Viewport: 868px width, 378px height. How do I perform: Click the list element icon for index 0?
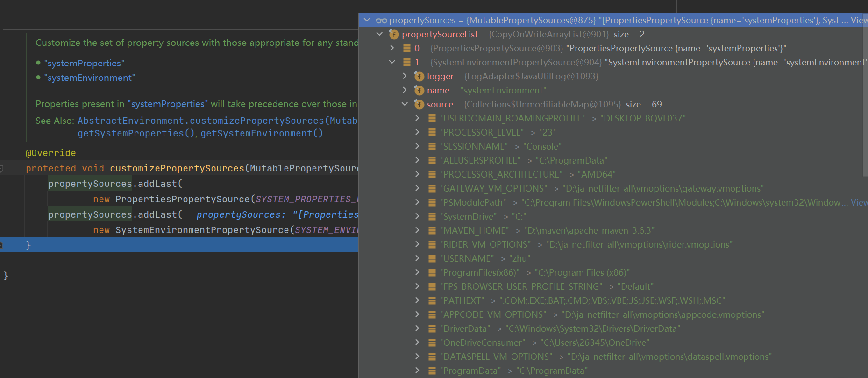pos(407,49)
